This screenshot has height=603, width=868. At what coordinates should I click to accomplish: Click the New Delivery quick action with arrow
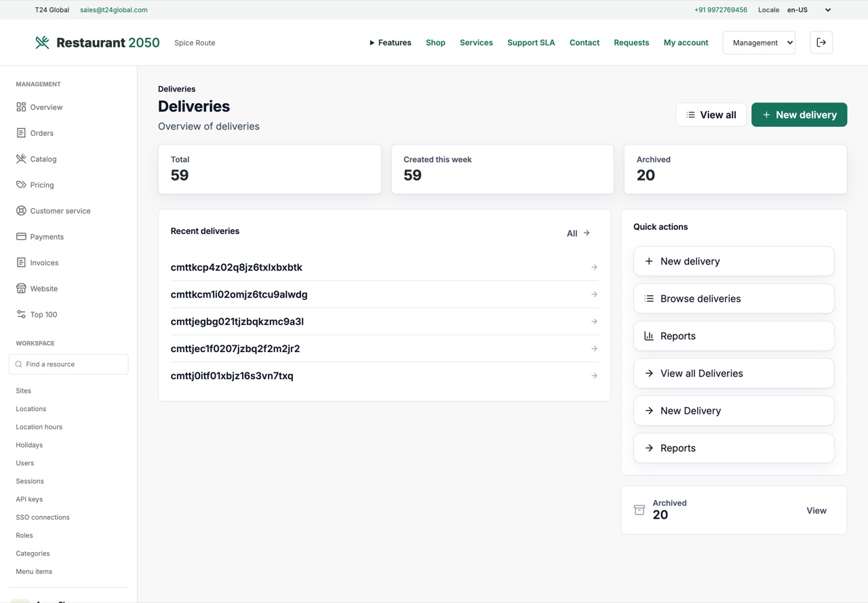pos(734,411)
